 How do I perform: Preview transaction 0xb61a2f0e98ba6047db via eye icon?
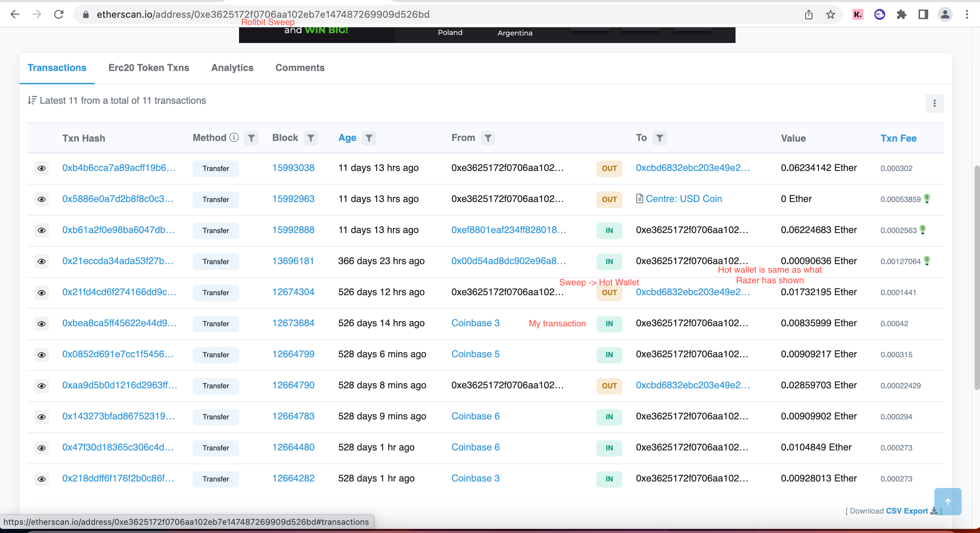(x=42, y=230)
